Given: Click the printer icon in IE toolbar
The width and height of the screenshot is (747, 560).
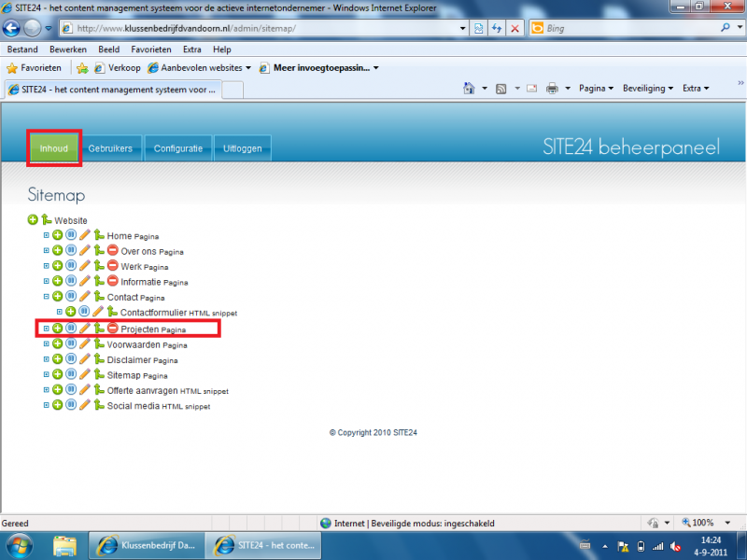Looking at the screenshot, I should pyautogui.click(x=552, y=89).
